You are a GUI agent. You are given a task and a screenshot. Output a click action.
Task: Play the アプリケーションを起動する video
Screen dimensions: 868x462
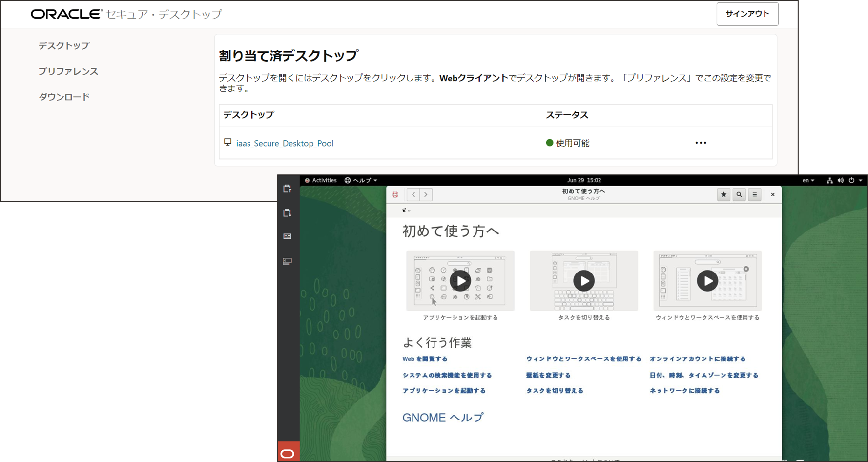(460, 281)
